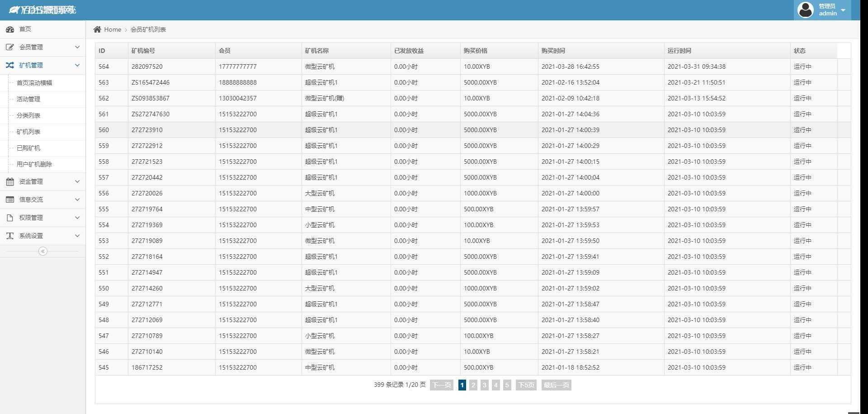This screenshot has height=414, width=868.
Task: Click the Home breadcrumb link
Action: (113, 29)
